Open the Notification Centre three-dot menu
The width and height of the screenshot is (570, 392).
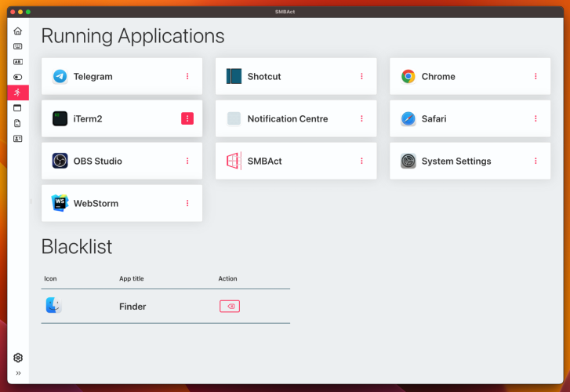(x=361, y=118)
